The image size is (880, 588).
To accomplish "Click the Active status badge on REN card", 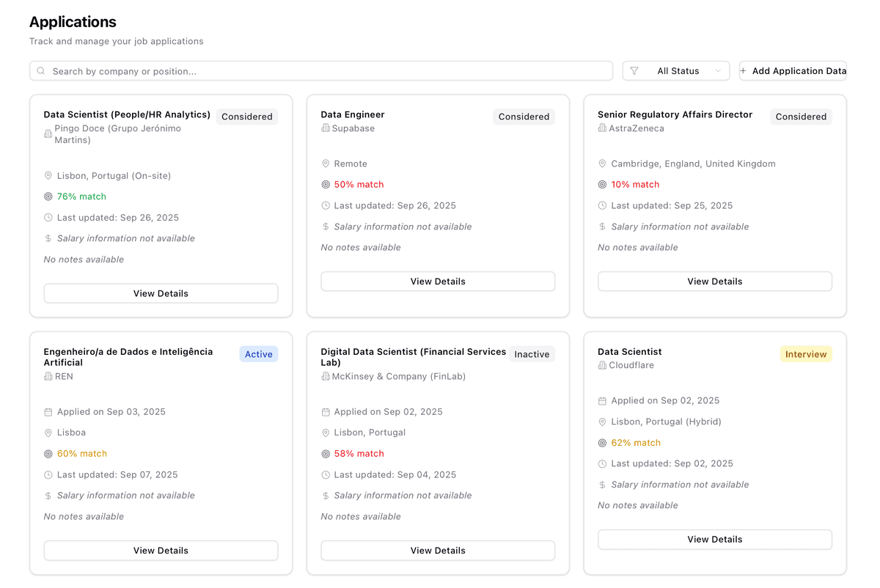I will [x=258, y=354].
